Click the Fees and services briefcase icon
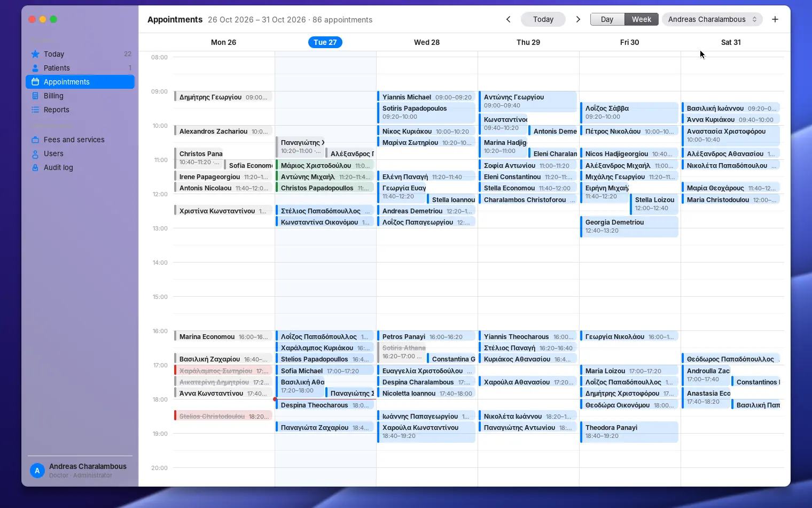The height and width of the screenshot is (508, 812). coord(35,140)
